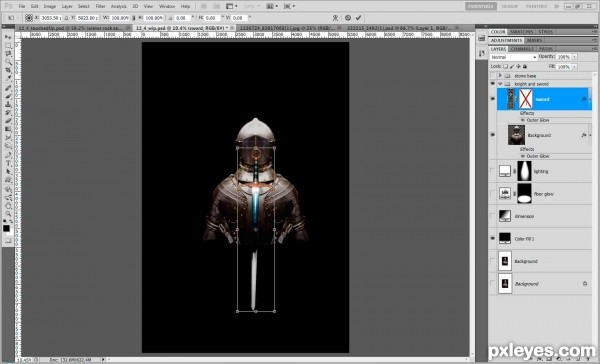Viewport: 600px width, 364px height.
Task: Select the Brush tool
Action: pos(8,96)
